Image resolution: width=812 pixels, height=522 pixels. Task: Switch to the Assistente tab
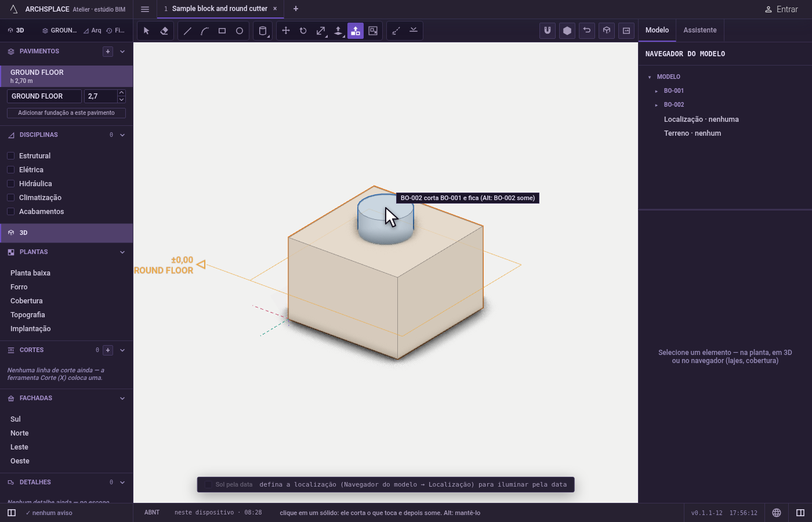click(700, 30)
